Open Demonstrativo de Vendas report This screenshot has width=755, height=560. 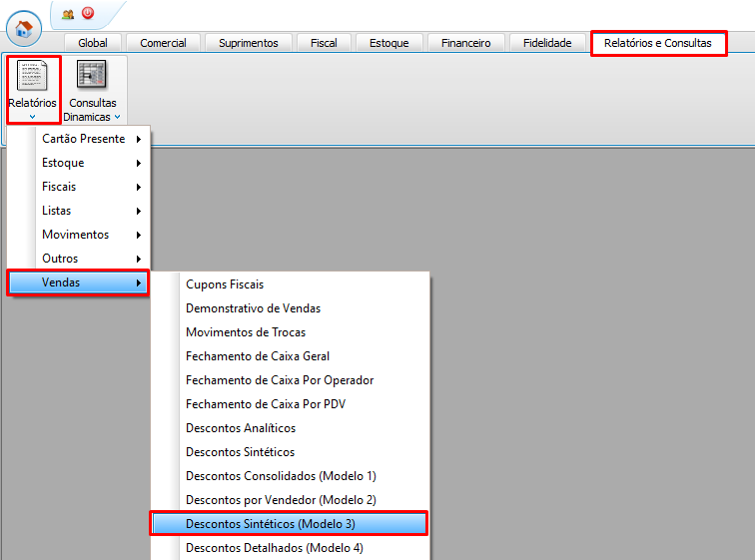(290, 308)
